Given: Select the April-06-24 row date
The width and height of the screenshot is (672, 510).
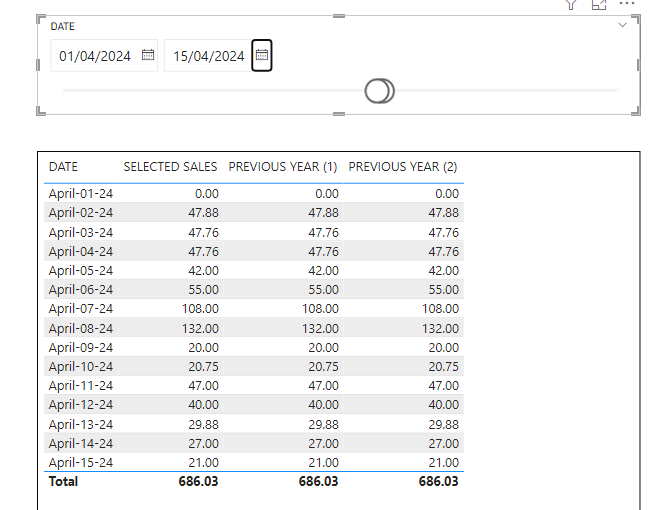Looking at the screenshot, I should (x=81, y=290).
